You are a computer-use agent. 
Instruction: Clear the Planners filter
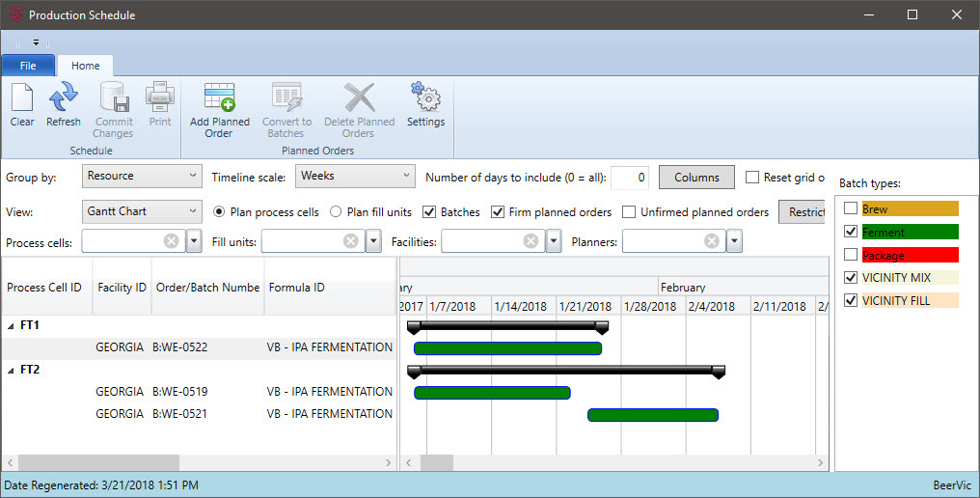coord(711,241)
